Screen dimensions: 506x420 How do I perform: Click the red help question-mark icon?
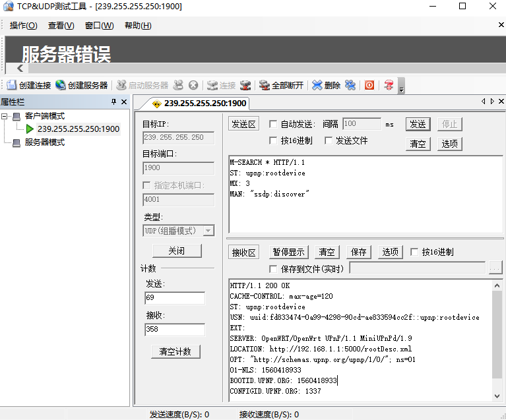coord(389,85)
